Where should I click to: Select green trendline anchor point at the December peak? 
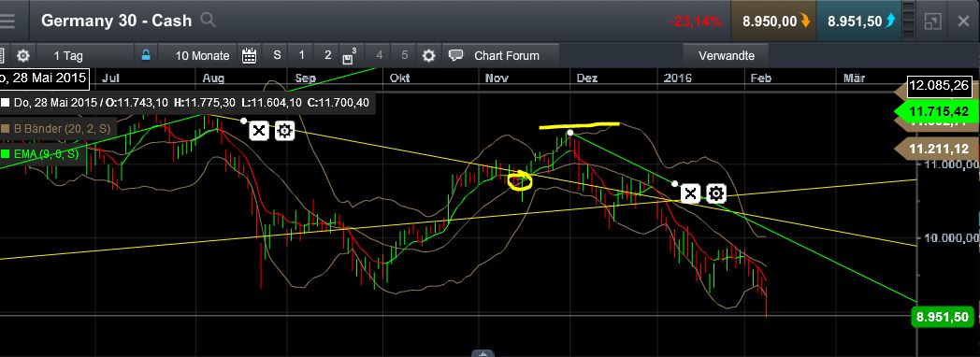tap(570, 133)
